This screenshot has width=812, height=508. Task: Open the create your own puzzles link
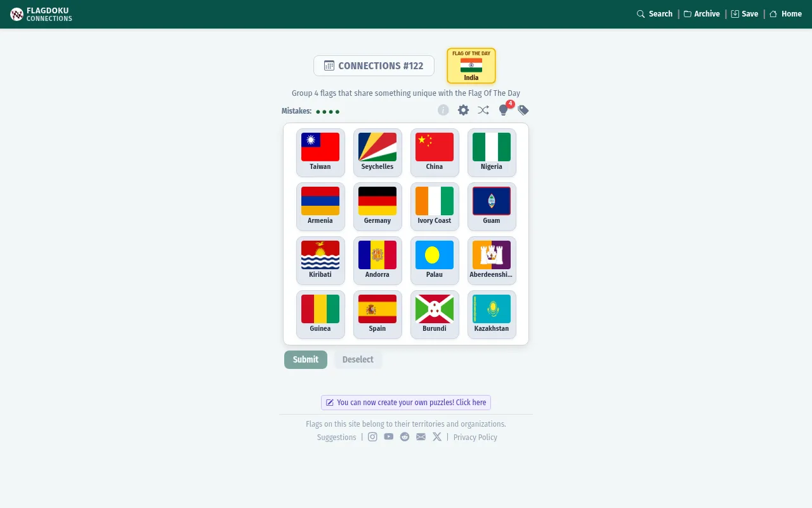click(406, 403)
